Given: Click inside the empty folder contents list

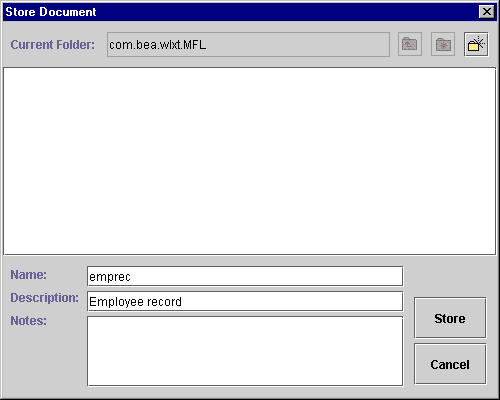Looking at the screenshot, I should point(250,161).
